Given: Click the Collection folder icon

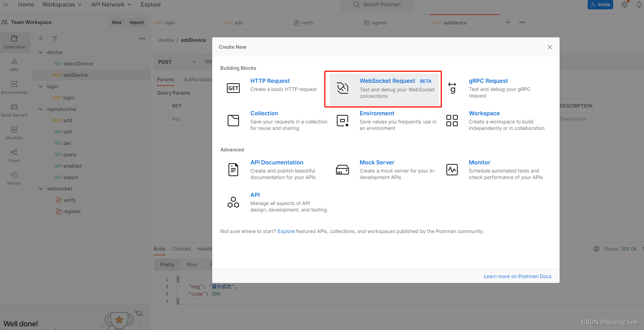Looking at the screenshot, I should [x=233, y=121].
